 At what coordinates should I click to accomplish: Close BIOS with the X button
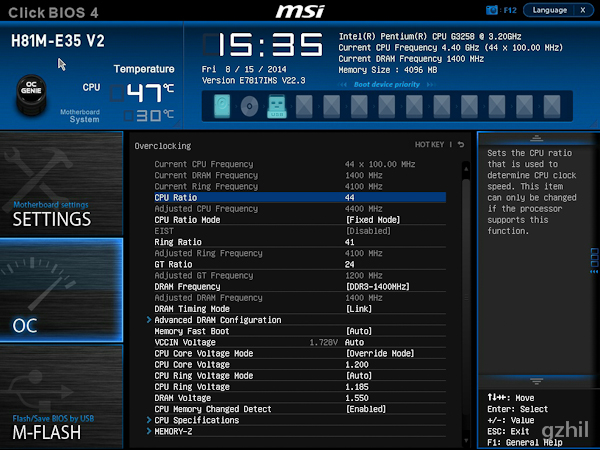coord(583,10)
